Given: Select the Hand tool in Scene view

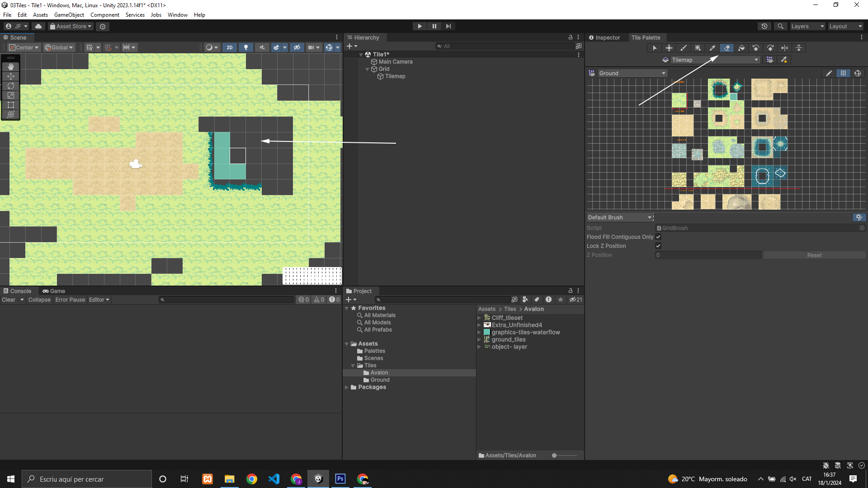Looking at the screenshot, I should coord(11,67).
